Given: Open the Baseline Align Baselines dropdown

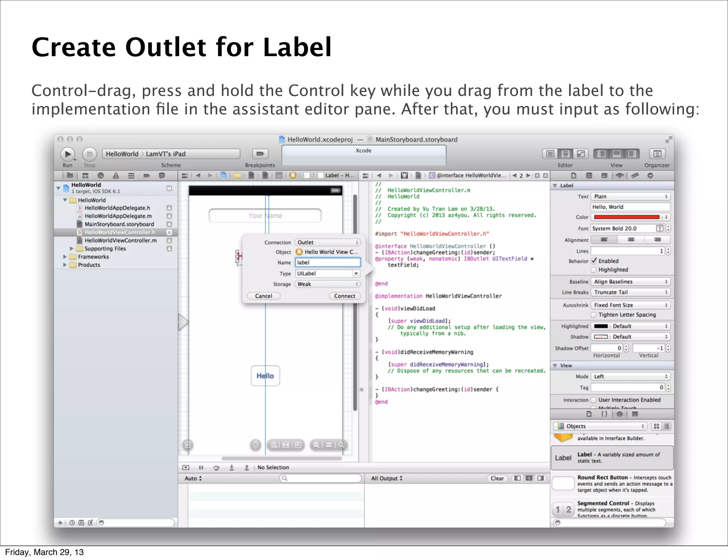Looking at the screenshot, I should [x=631, y=282].
